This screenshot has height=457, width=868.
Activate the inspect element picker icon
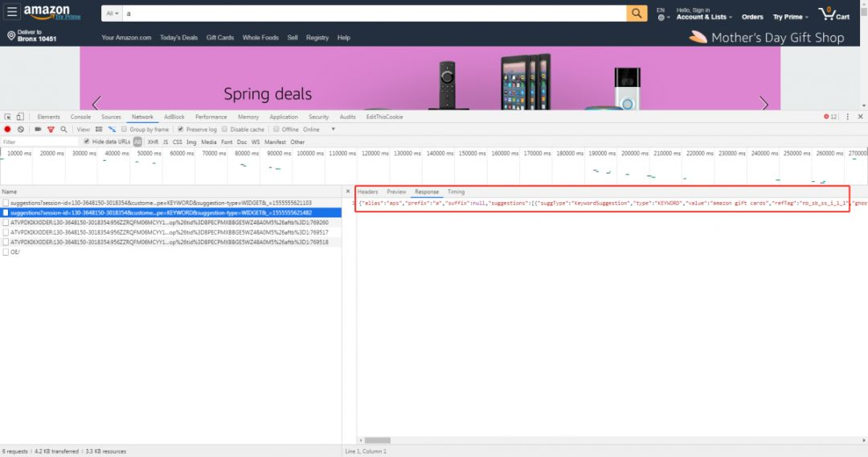(x=7, y=117)
